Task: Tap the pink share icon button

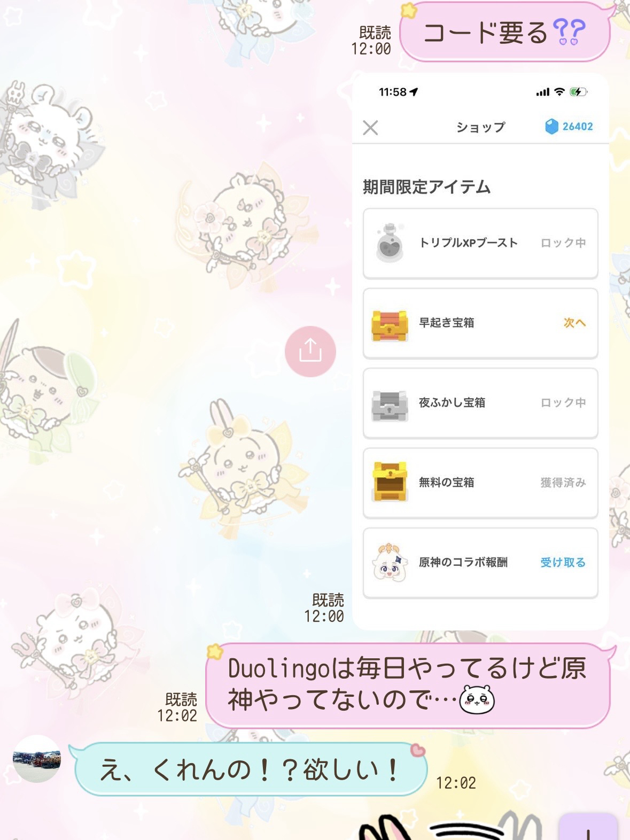Action: point(310,351)
